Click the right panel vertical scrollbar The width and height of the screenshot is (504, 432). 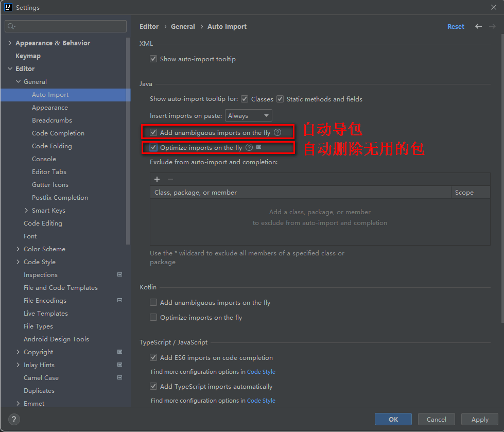502,178
